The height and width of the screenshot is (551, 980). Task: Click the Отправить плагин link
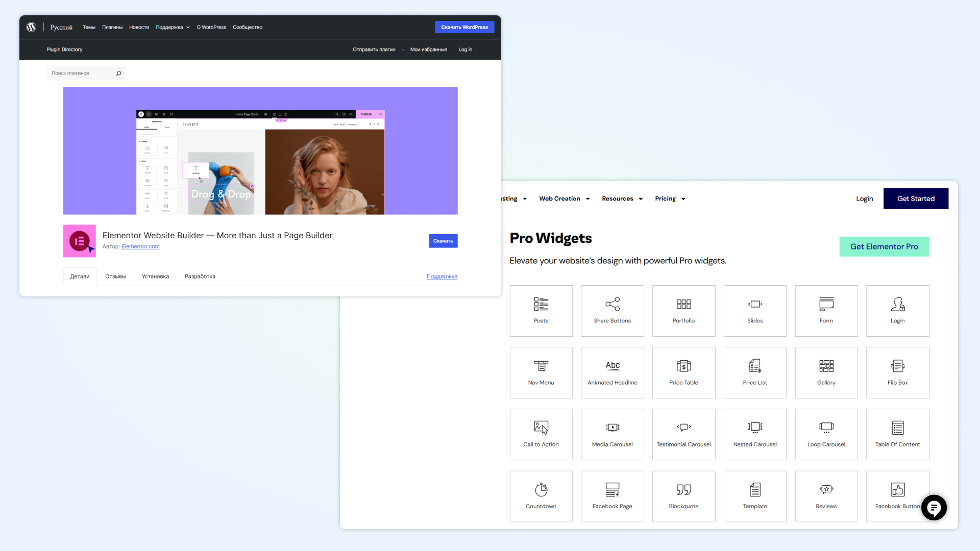[374, 50]
